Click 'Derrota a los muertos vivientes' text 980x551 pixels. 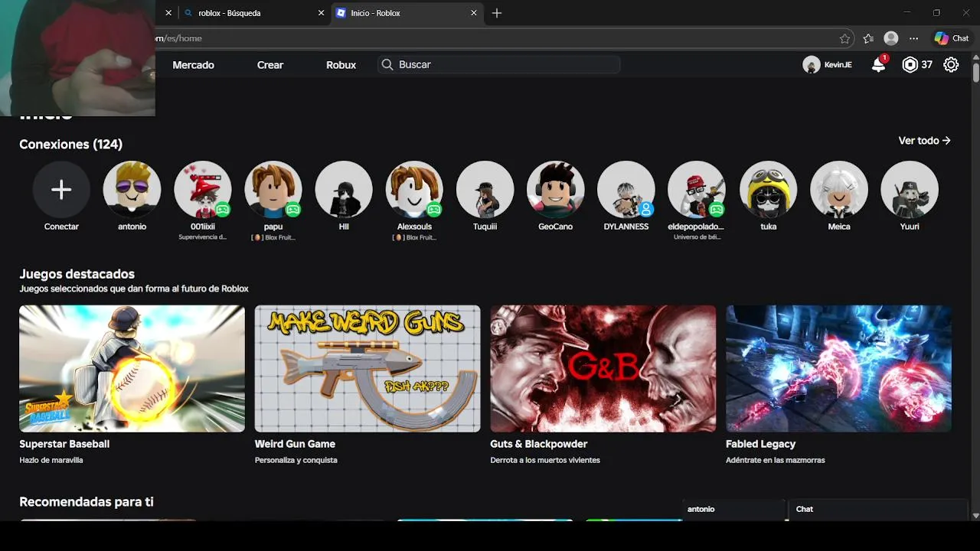(545, 460)
